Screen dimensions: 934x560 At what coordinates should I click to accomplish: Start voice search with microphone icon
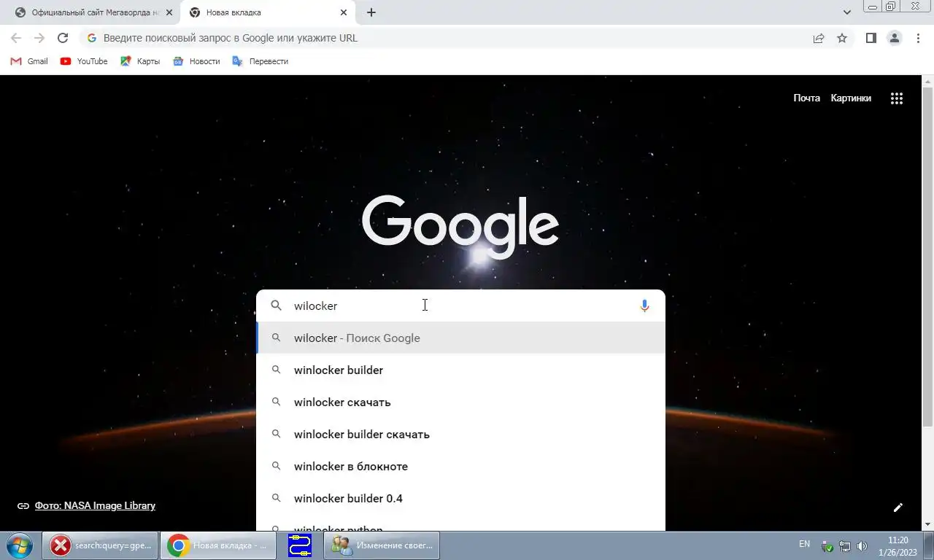644,306
